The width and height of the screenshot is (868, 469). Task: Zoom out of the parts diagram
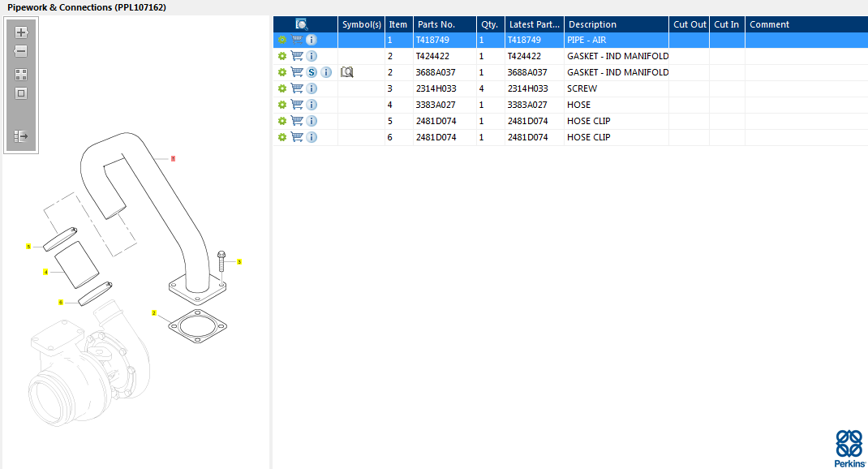point(21,51)
